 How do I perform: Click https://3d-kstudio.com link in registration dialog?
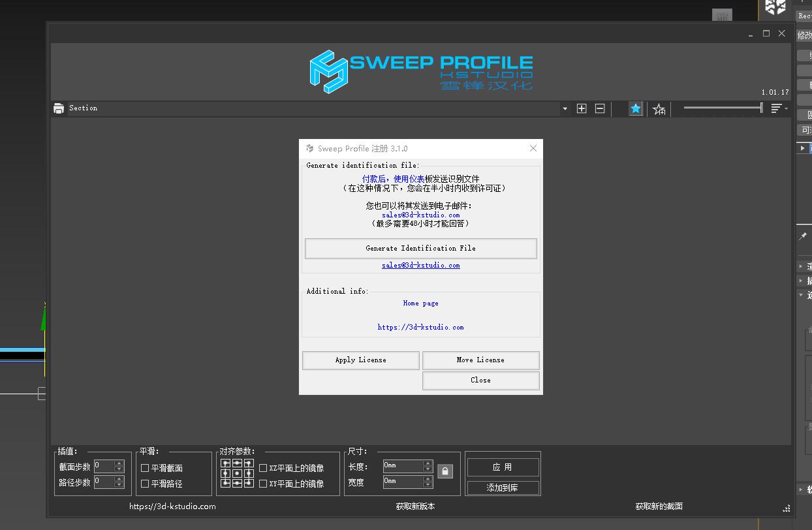click(420, 328)
